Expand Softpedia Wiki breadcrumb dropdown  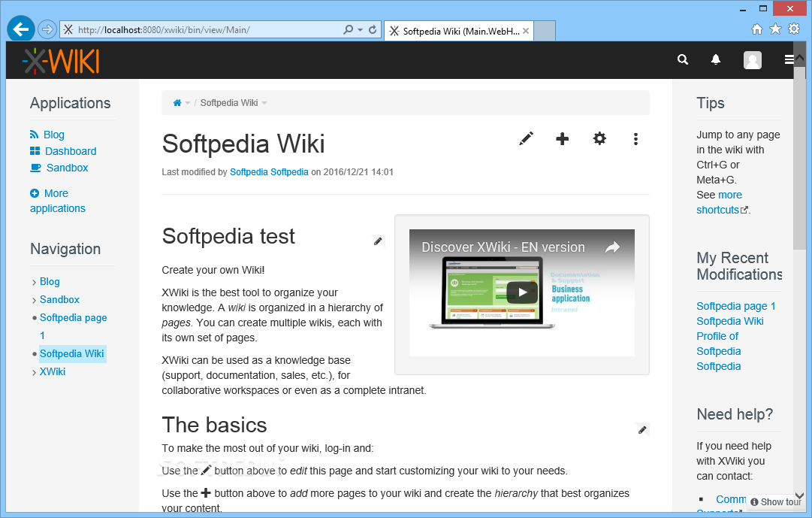tap(264, 103)
